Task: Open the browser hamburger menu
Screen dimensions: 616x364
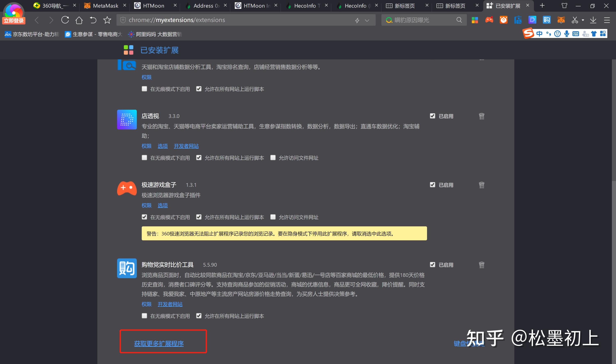Action: [x=607, y=20]
